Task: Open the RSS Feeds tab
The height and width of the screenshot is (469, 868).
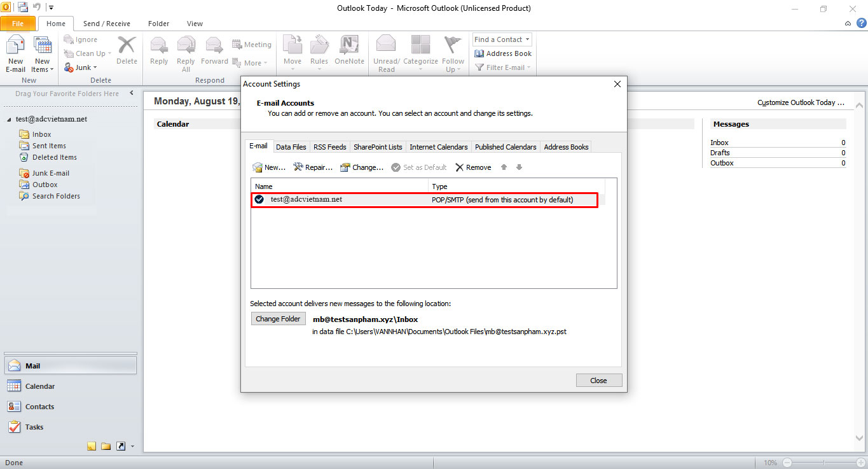Action: pos(329,147)
